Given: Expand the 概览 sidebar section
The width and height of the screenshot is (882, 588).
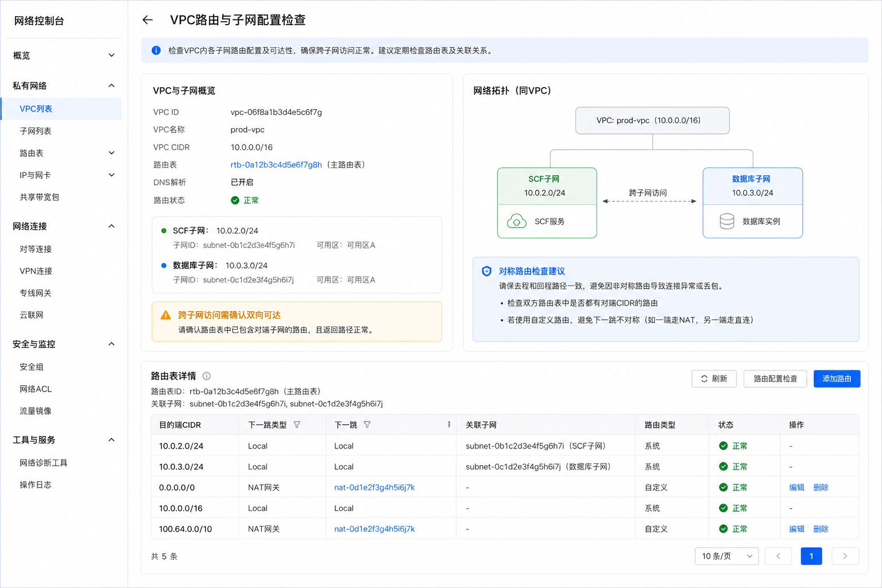Looking at the screenshot, I should point(111,56).
